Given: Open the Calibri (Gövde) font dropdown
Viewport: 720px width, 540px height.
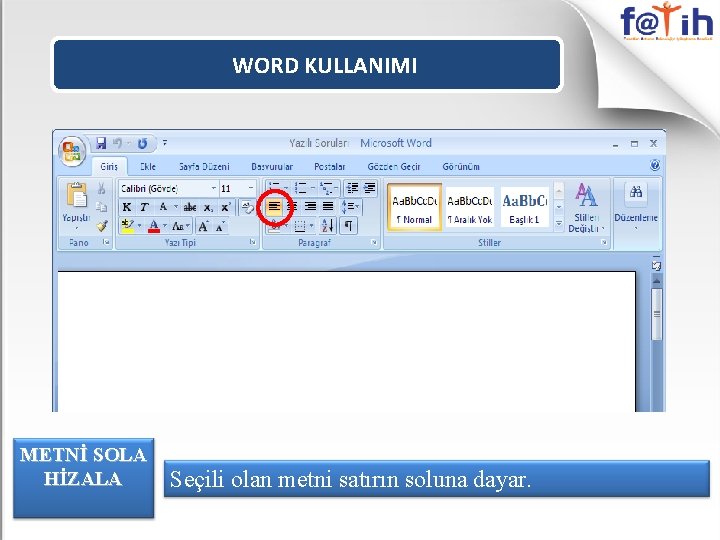Looking at the screenshot, I should pyautogui.click(x=214, y=188).
